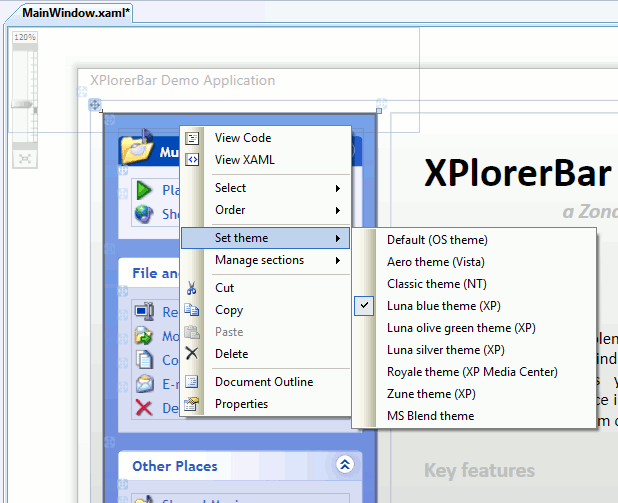Click the designer move handle icon
618x503 pixels.
point(95,105)
